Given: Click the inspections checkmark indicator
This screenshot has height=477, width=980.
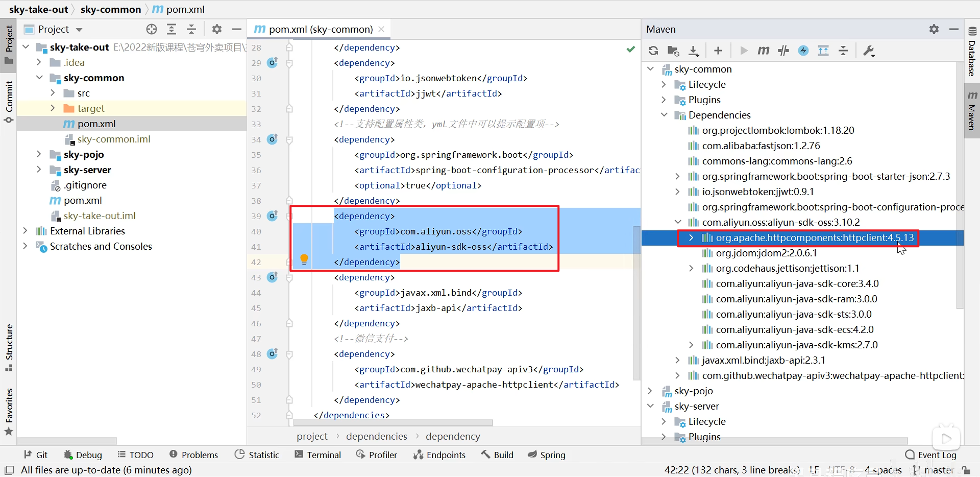Looking at the screenshot, I should [631, 49].
